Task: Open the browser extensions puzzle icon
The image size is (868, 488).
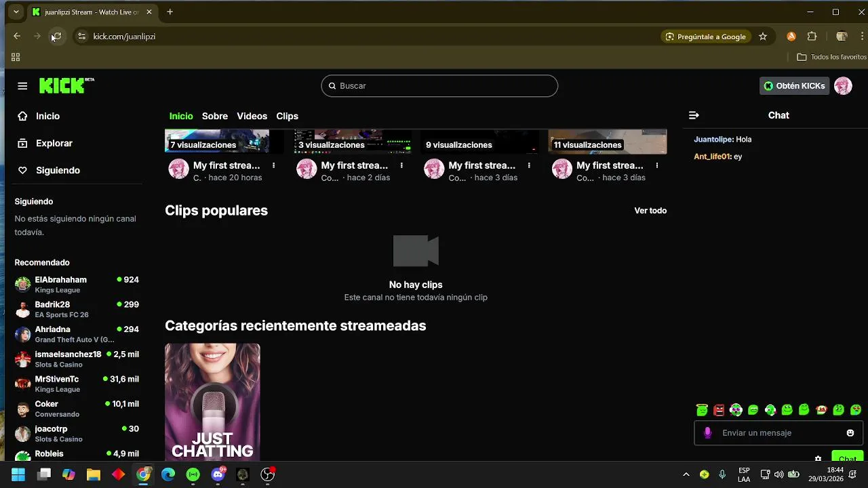Action: click(x=812, y=37)
